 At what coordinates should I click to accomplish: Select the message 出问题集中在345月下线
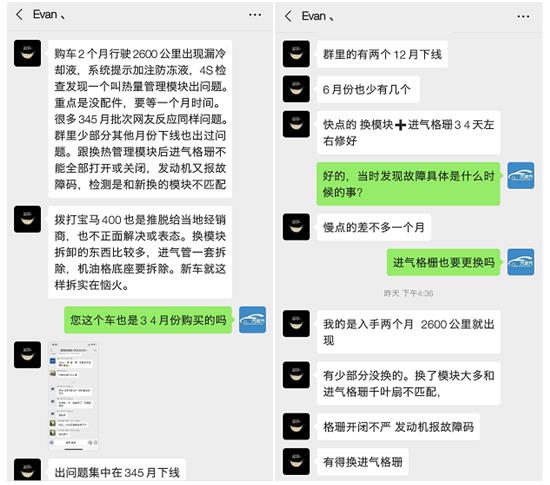[117, 471]
